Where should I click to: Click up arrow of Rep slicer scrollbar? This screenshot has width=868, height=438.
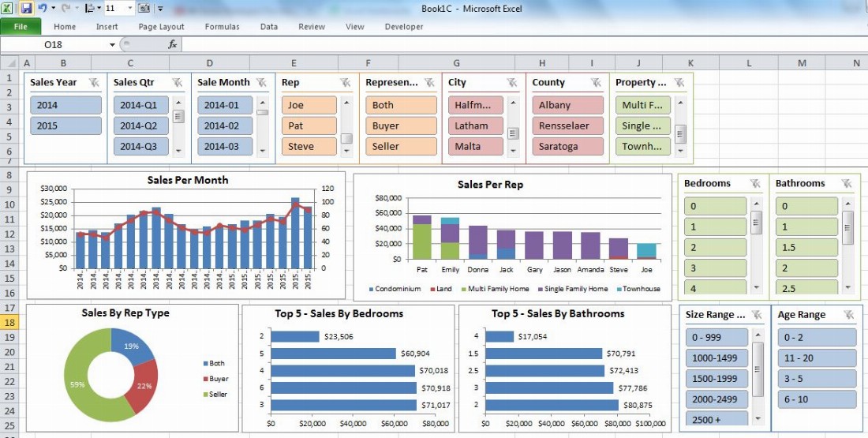(x=346, y=102)
